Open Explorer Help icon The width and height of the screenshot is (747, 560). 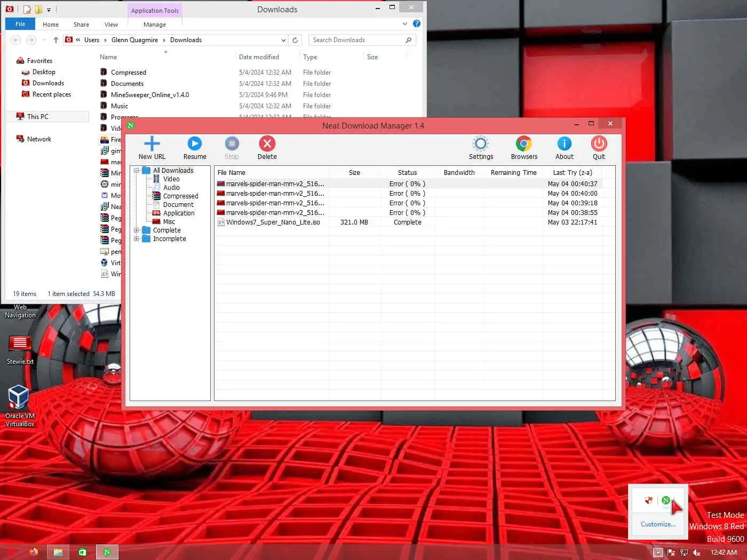(x=417, y=23)
